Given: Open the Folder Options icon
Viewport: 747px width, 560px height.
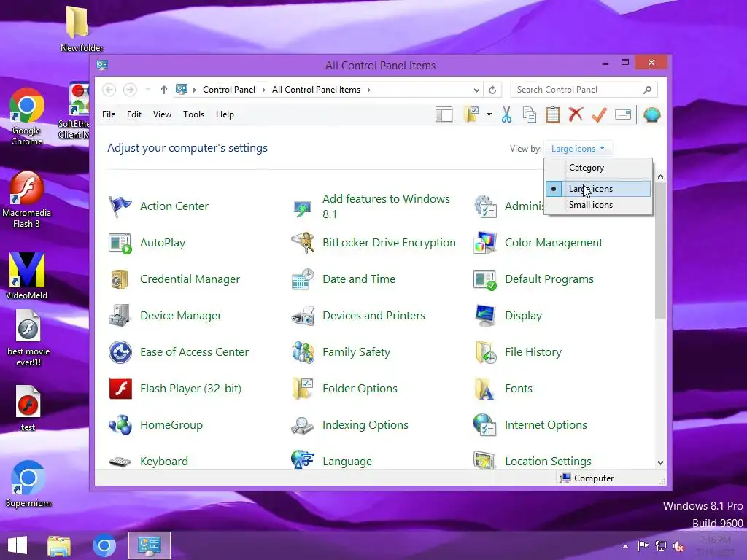Looking at the screenshot, I should (x=303, y=389).
